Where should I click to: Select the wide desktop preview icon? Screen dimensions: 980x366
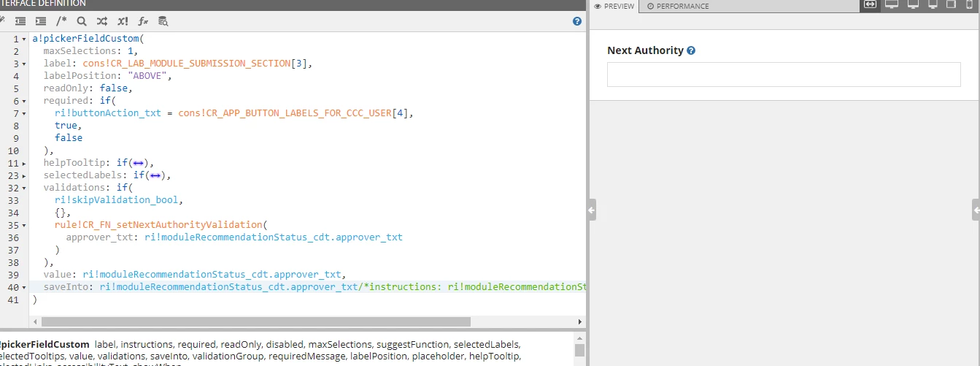click(x=892, y=4)
